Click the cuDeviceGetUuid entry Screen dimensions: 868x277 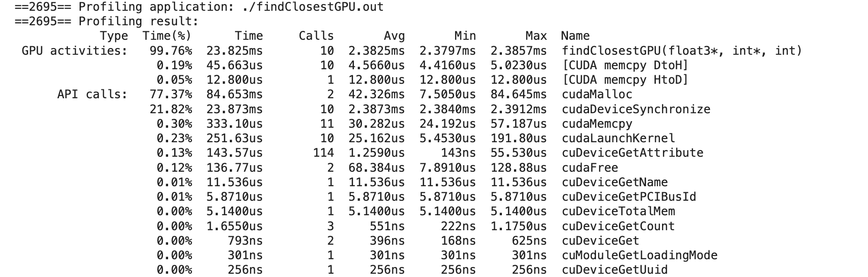pyautogui.click(x=615, y=270)
